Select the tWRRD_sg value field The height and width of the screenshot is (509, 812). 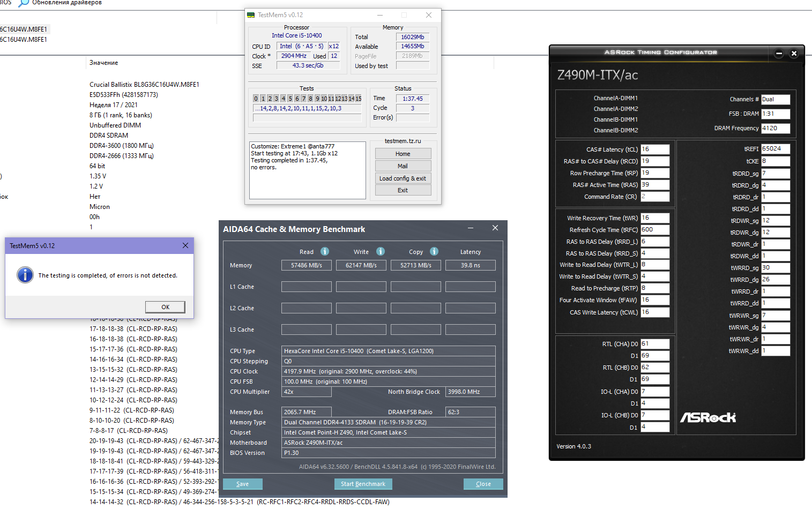(x=776, y=268)
